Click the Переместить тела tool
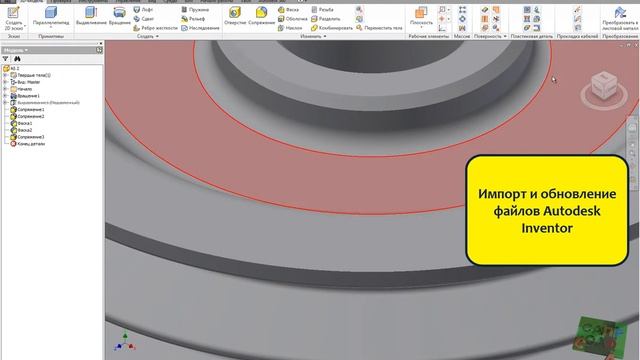 tap(379, 28)
